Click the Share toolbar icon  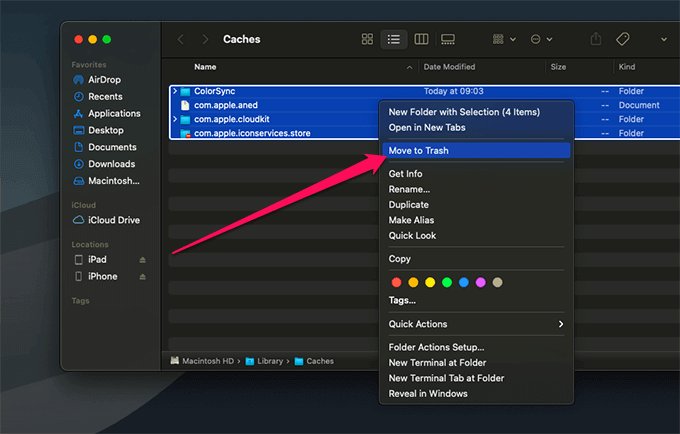tap(596, 39)
